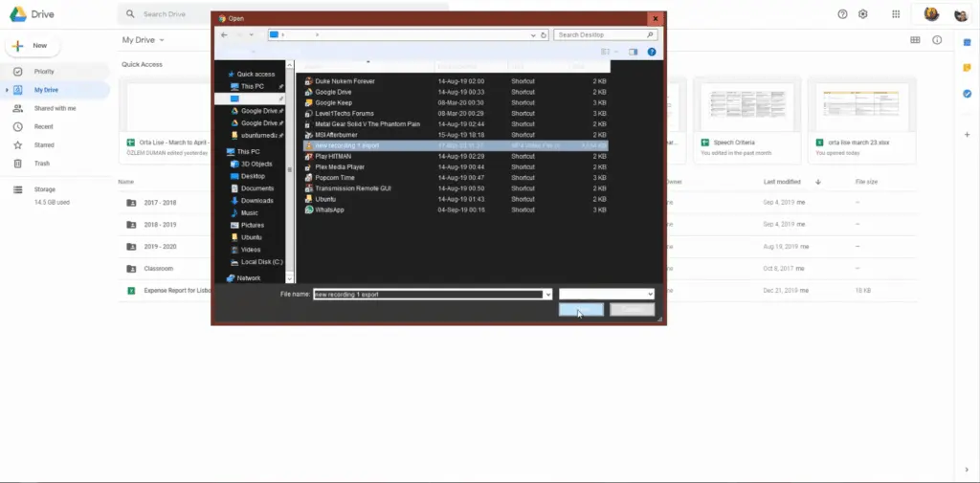
Task: Expand the File name history dropdown
Action: (548, 295)
